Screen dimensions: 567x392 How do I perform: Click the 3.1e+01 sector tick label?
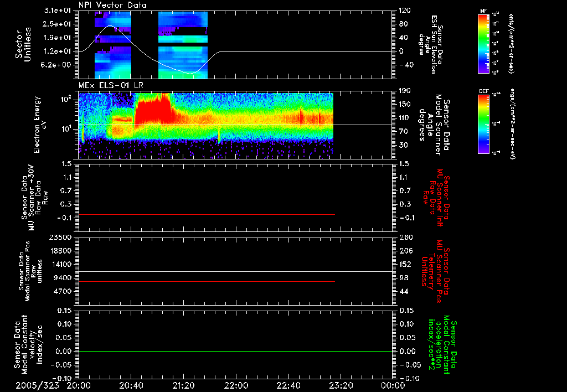[58, 11]
